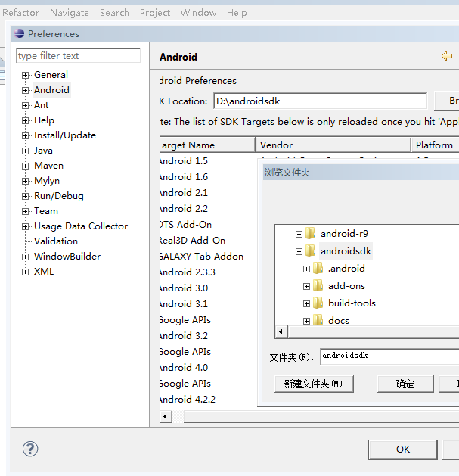Screen dimensions: 459x476
Task: Expand the Ant preferences node
Action: coord(25,105)
